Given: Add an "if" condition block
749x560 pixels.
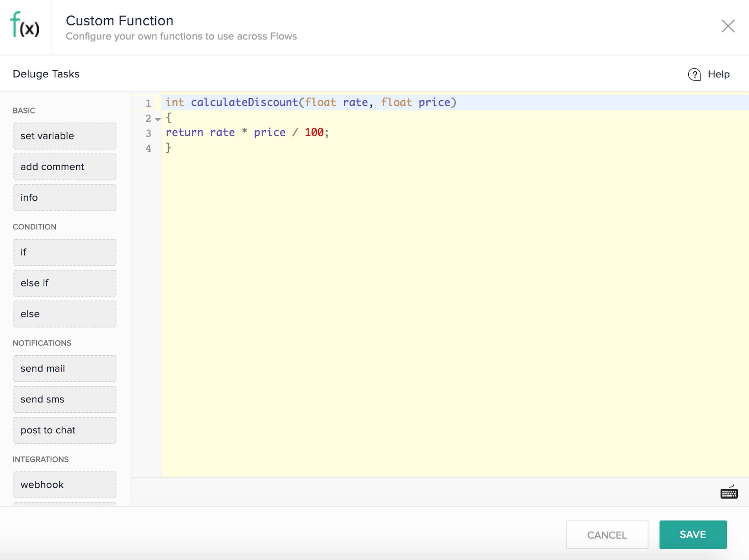Looking at the screenshot, I should point(64,252).
